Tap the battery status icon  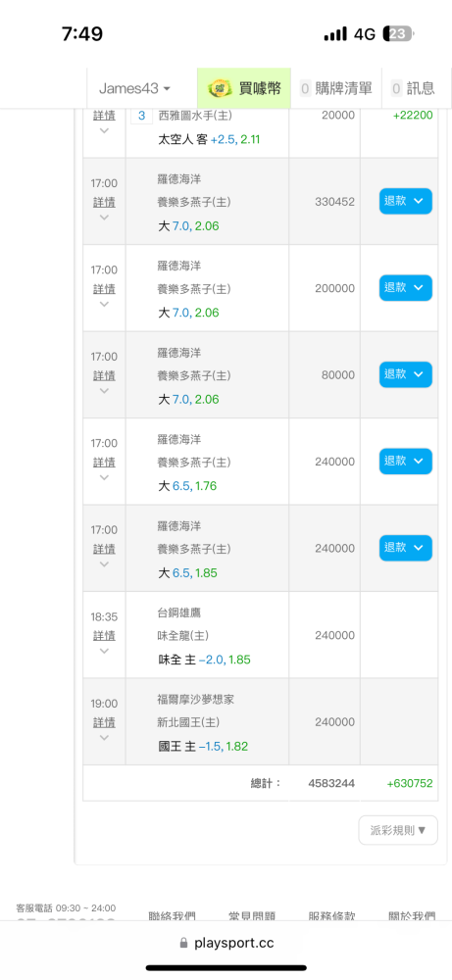(x=398, y=33)
